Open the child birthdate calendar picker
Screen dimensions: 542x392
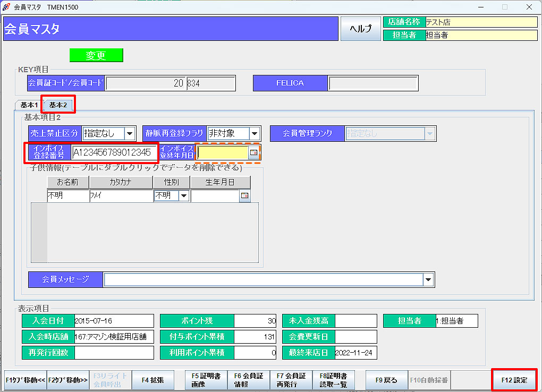(244, 196)
